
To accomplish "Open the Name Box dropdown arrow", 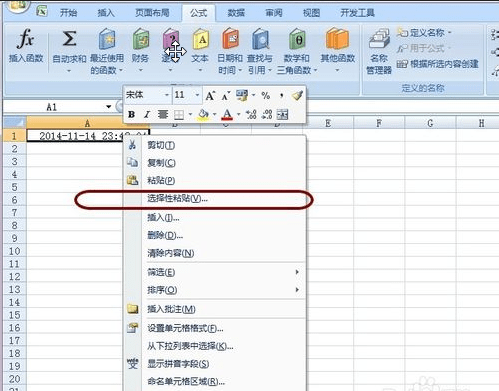I will [109, 107].
